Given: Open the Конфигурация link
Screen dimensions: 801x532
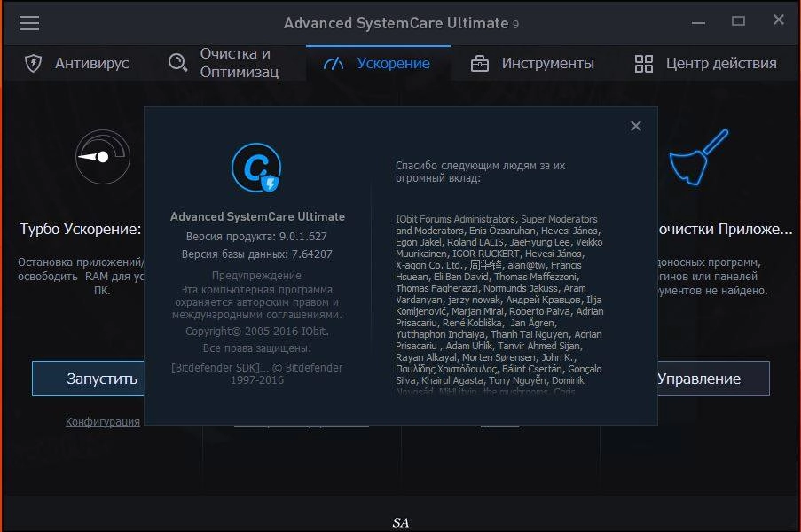Looking at the screenshot, I should (x=103, y=421).
